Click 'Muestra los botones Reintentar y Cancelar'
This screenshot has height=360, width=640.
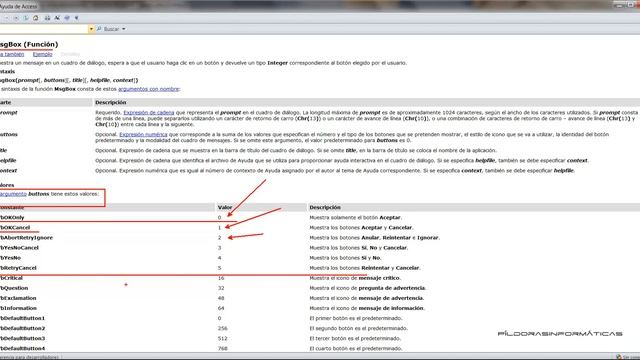point(365,268)
